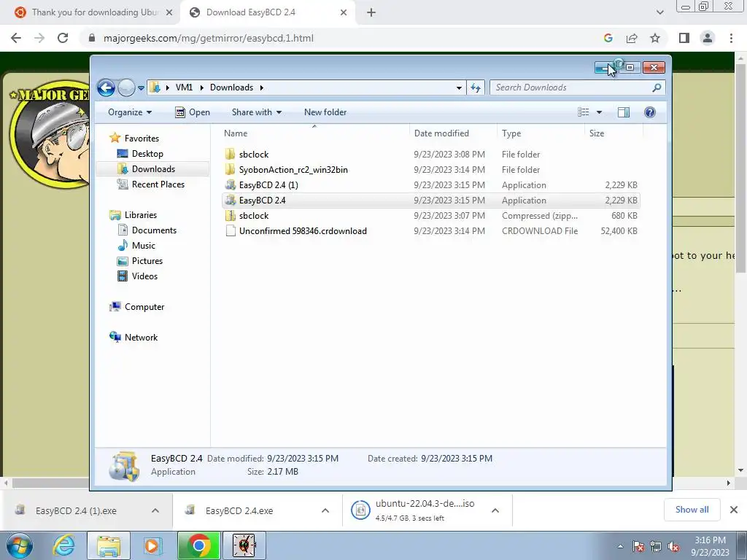Click VM1 in the address breadcrumb
This screenshot has width=747, height=560.
tap(184, 87)
